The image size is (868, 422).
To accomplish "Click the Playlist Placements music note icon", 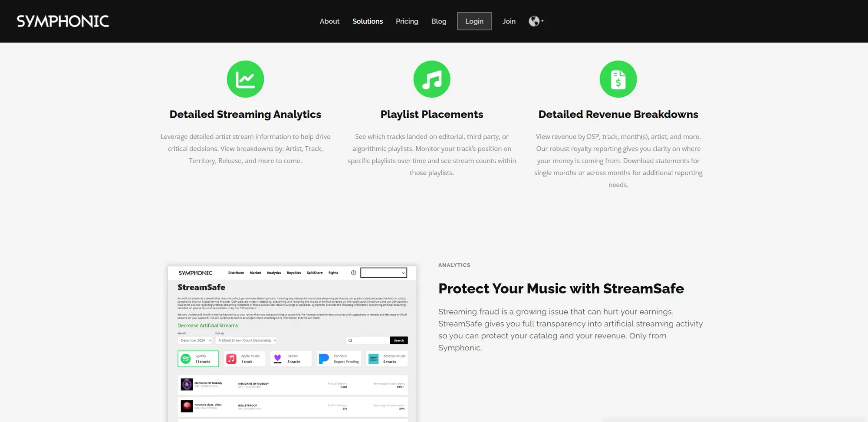I will [x=431, y=79].
